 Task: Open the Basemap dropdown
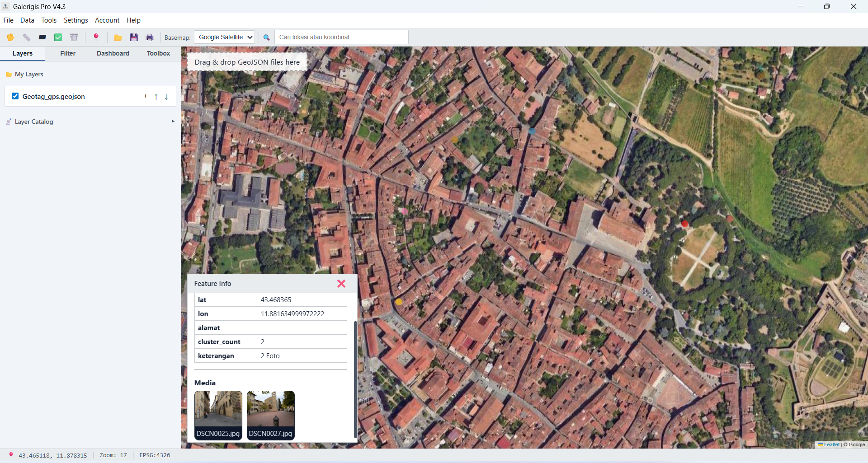tap(224, 37)
